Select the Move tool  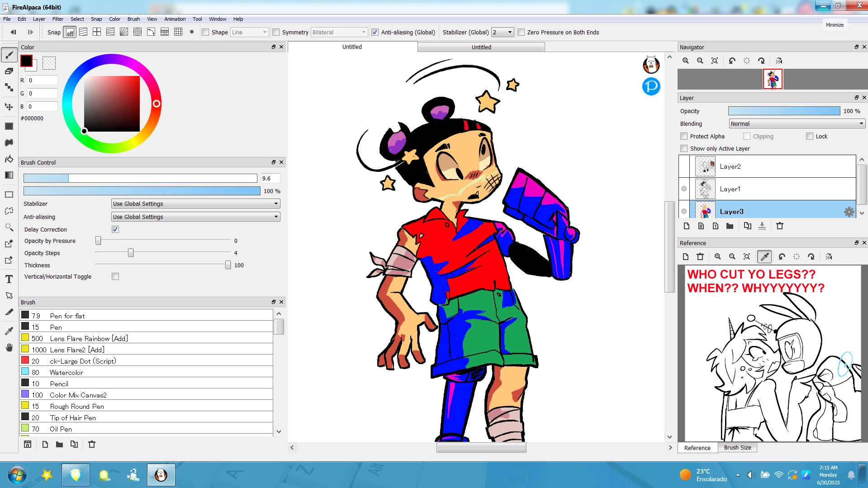point(9,107)
